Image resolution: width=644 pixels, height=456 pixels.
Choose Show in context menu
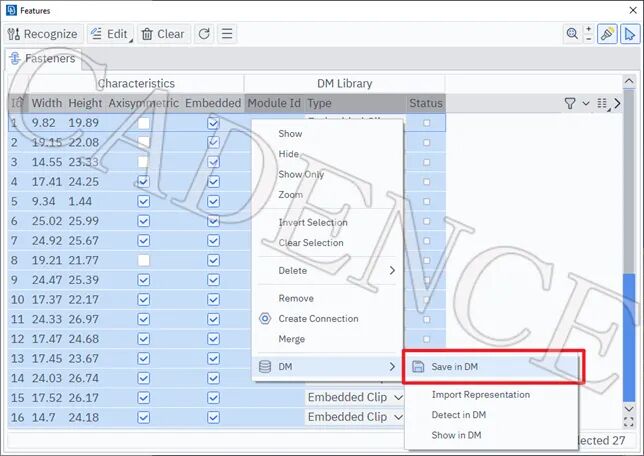click(327, 134)
